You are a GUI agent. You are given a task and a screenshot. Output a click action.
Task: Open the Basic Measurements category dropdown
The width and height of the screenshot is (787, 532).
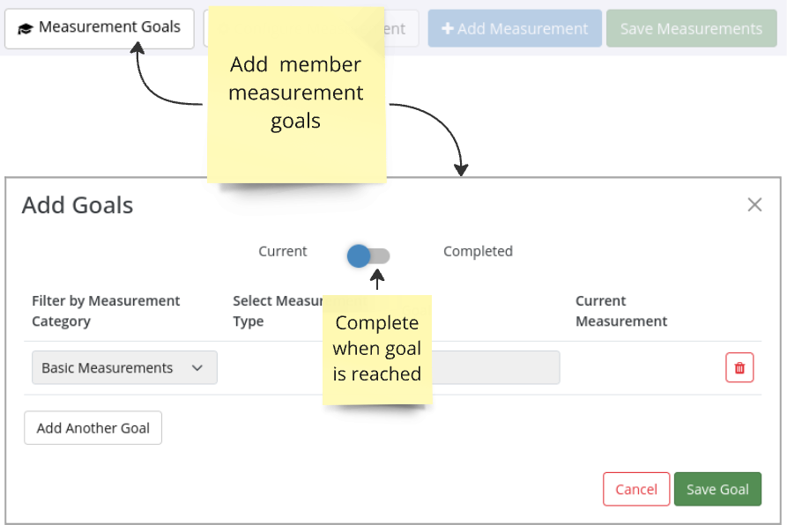tap(124, 367)
